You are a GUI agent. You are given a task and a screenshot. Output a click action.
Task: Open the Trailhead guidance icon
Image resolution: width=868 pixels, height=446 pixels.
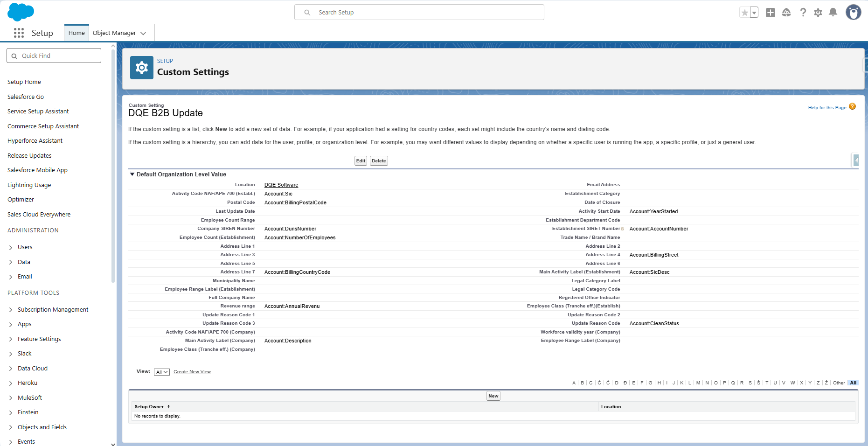click(786, 13)
